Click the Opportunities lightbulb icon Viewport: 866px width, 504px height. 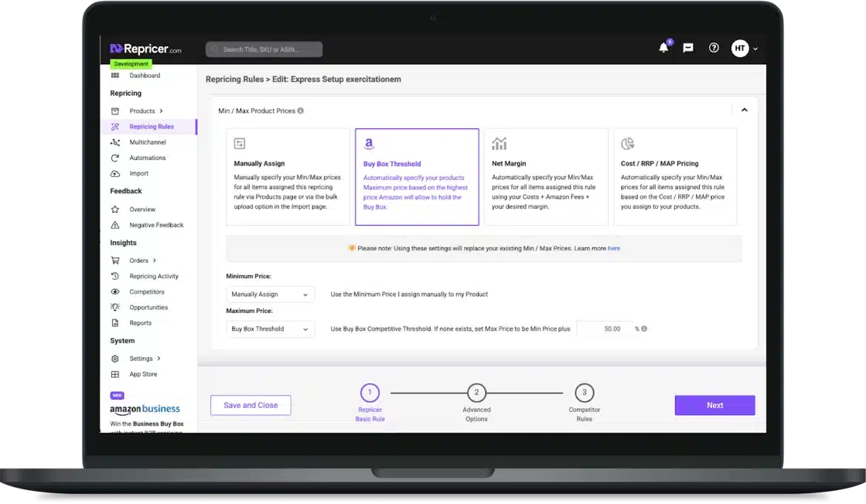(115, 308)
